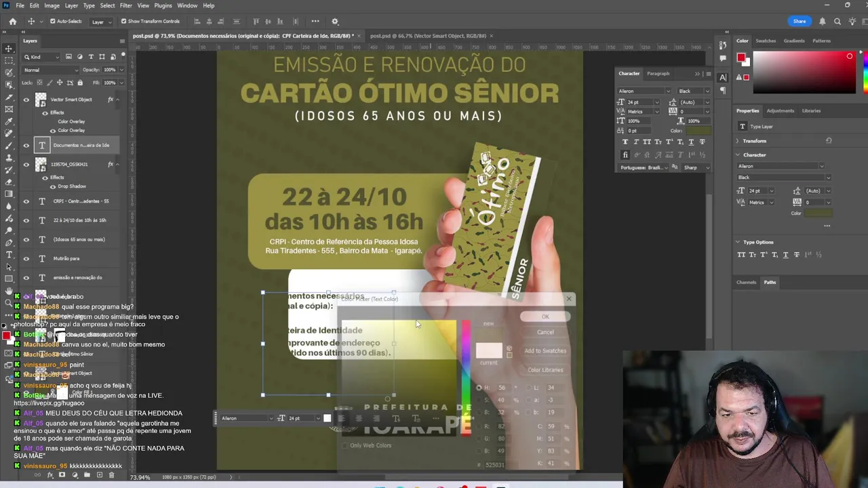Open the Filter menu
This screenshot has height=488, width=868.
click(x=126, y=5)
